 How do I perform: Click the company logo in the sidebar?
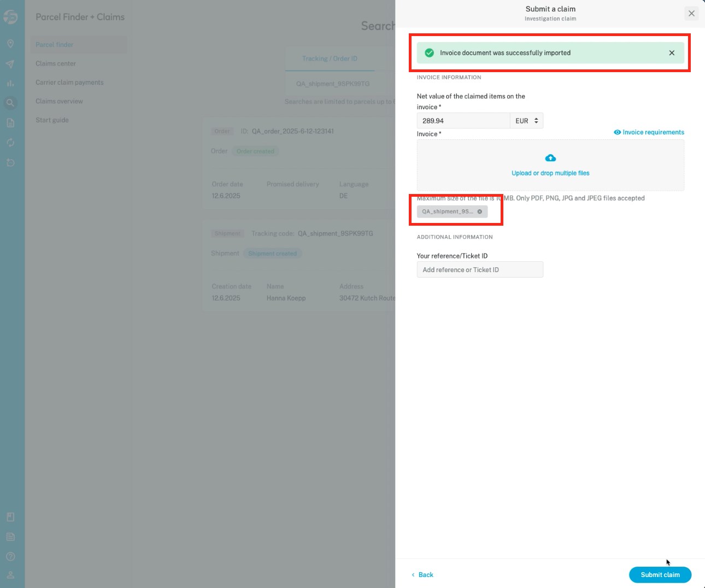click(x=10, y=17)
